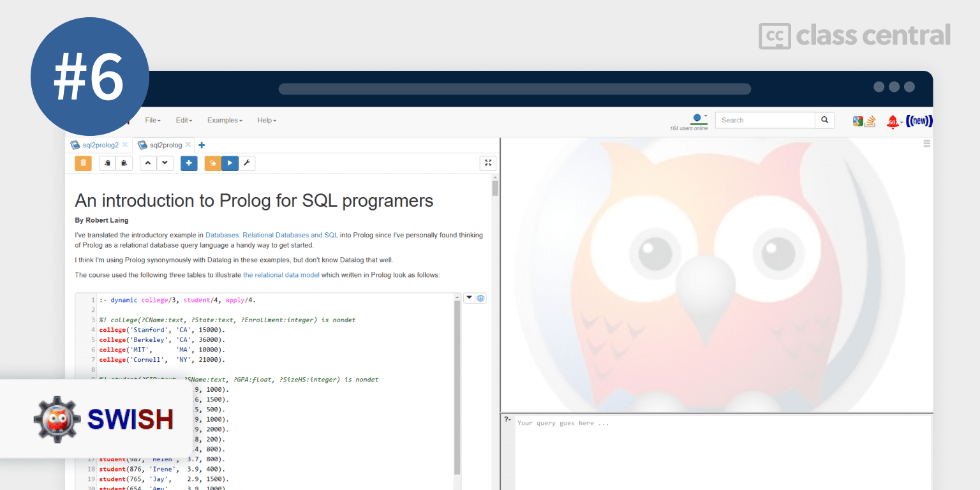Click the orange eraser clear output button
The height and width of the screenshot is (490, 980).
point(213,163)
